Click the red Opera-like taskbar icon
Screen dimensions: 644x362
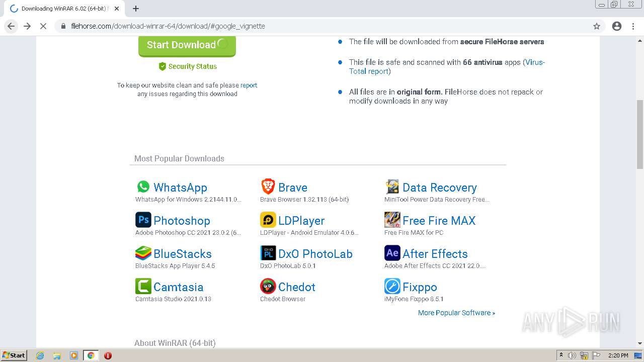(x=108, y=355)
